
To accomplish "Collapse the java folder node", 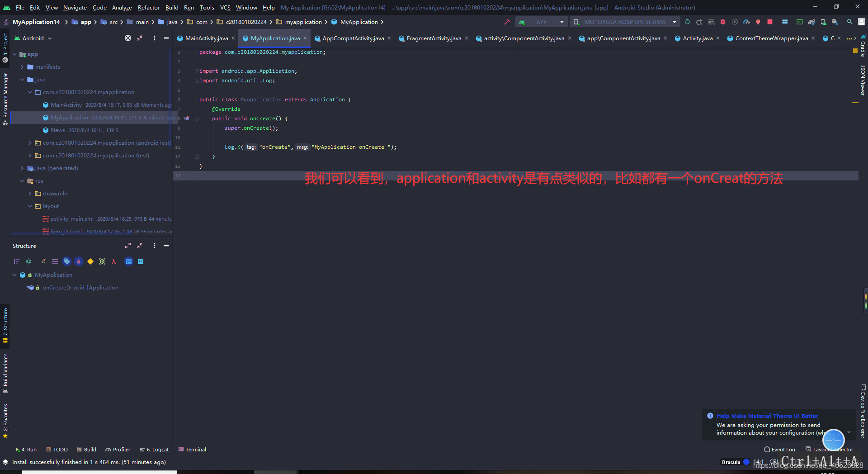I will (x=22, y=80).
